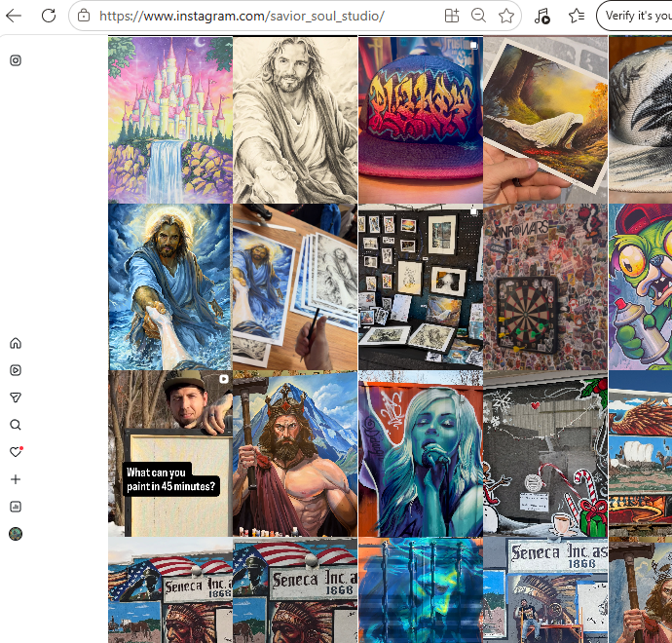Open Notifications heart icon

tap(16, 452)
